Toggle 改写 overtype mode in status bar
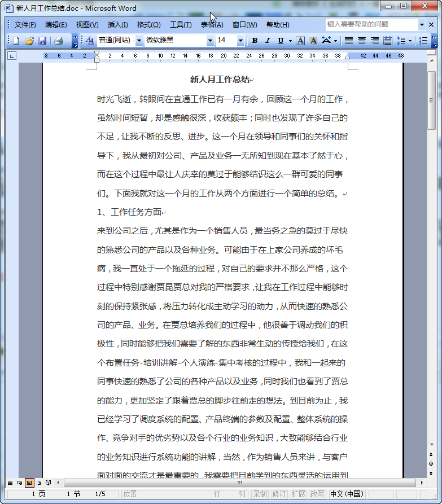The width and height of the screenshot is (442, 504). tap(317, 494)
